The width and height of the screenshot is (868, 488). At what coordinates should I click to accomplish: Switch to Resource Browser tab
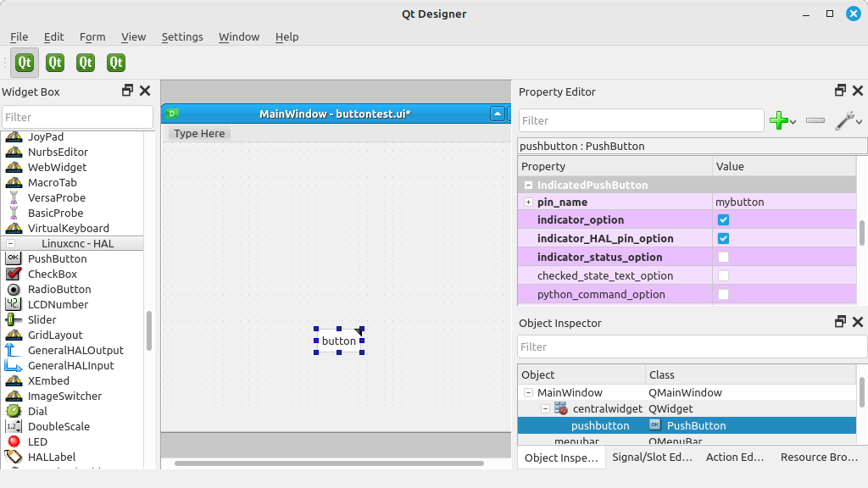[x=819, y=457]
